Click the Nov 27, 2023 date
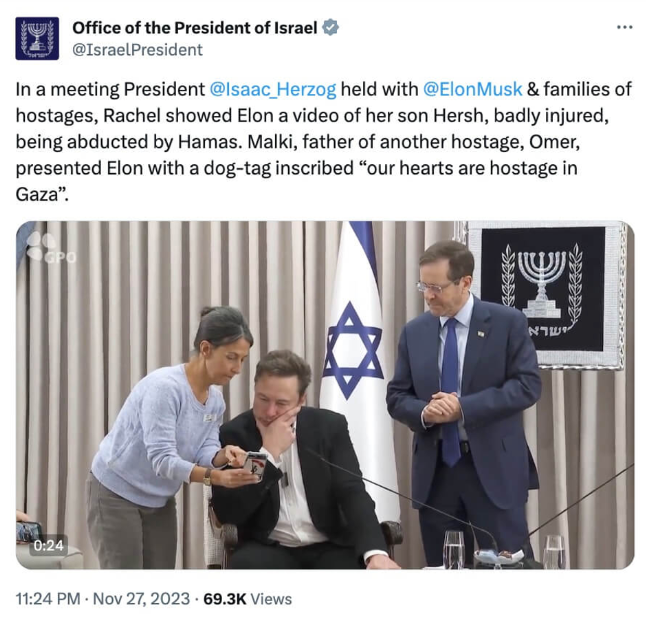Viewport: 646px width, 618px height. [144, 599]
